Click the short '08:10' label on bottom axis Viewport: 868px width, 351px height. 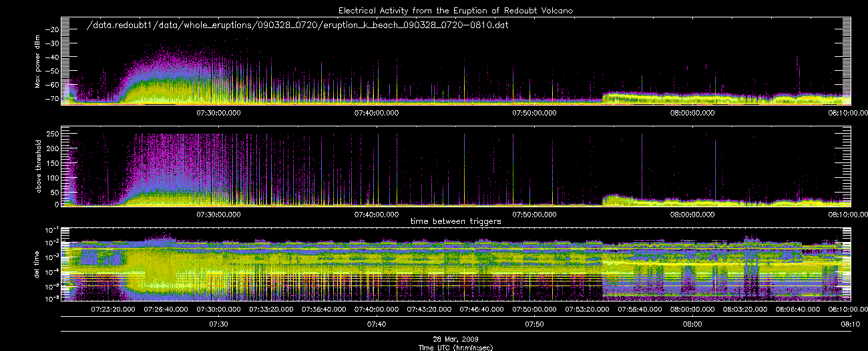coord(849,324)
